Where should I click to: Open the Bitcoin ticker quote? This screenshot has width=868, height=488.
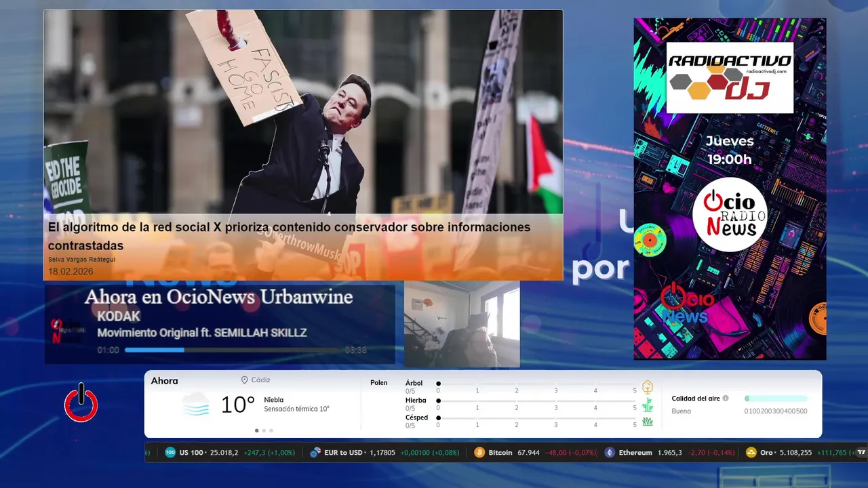click(x=536, y=453)
